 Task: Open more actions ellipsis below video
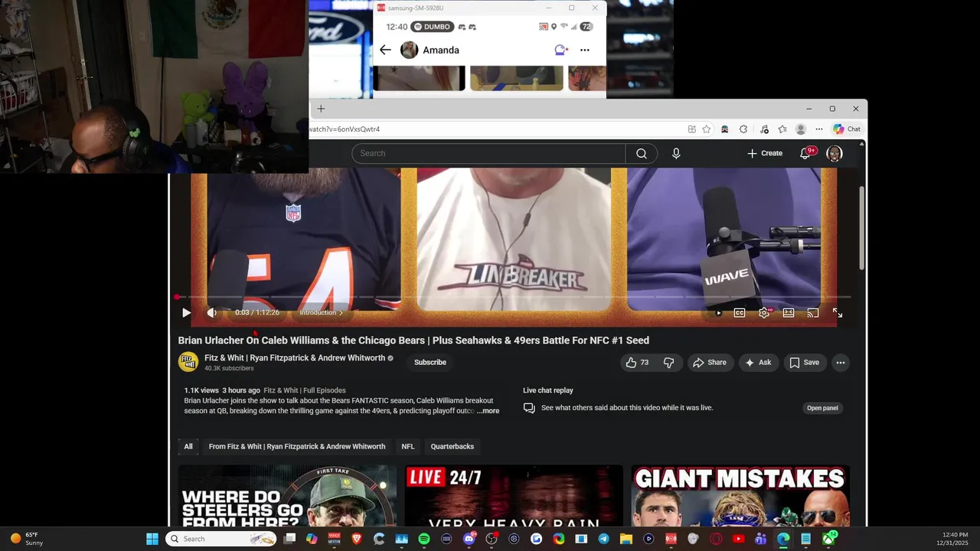coord(841,363)
